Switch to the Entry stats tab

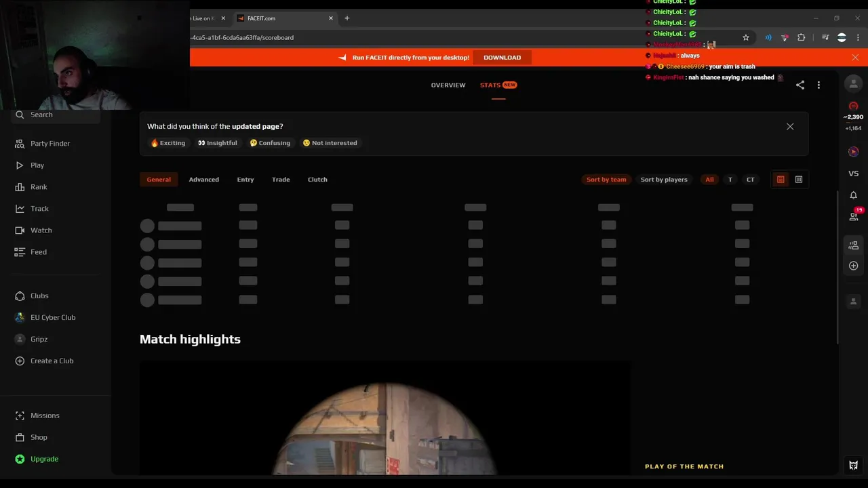[x=245, y=180]
